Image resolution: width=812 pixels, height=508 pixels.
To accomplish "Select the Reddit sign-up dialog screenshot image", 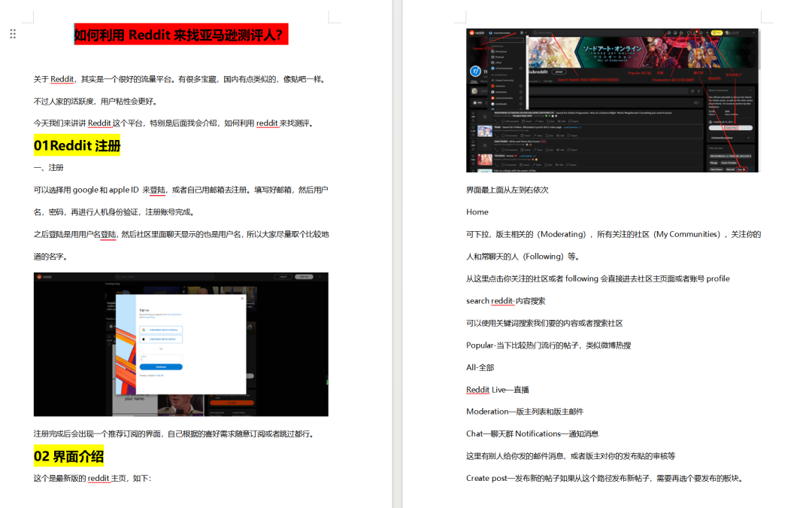I will (x=180, y=345).
